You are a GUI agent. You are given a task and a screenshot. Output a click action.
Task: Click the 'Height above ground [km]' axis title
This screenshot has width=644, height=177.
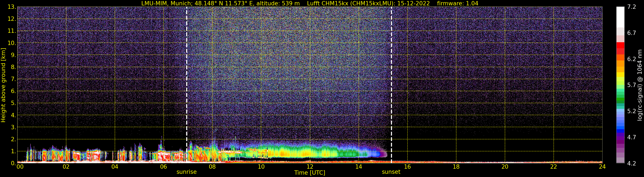[3, 85]
